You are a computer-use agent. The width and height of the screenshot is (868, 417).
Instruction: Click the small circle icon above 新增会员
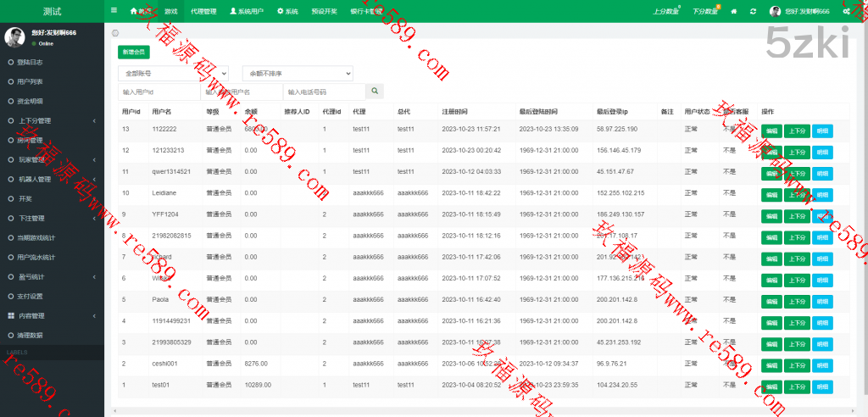[x=115, y=32]
